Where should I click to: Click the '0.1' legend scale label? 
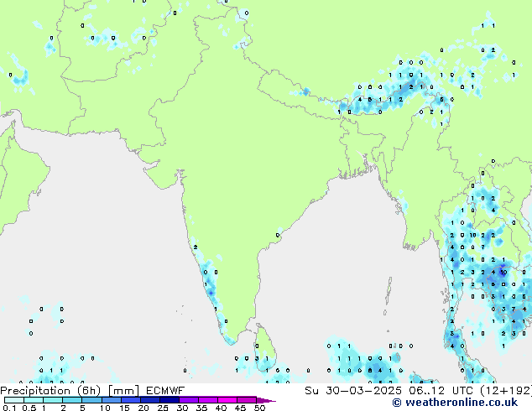pos(9,408)
